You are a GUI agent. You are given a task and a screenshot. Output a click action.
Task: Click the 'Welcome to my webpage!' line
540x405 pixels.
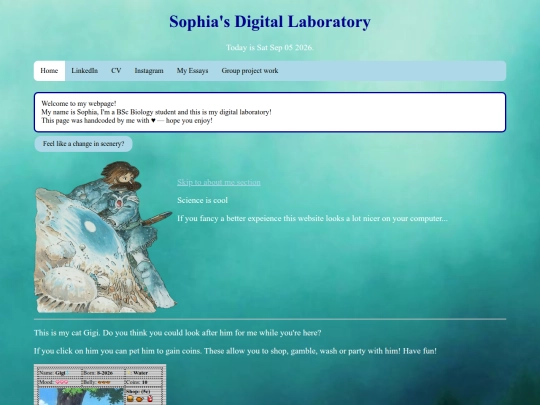coord(79,103)
